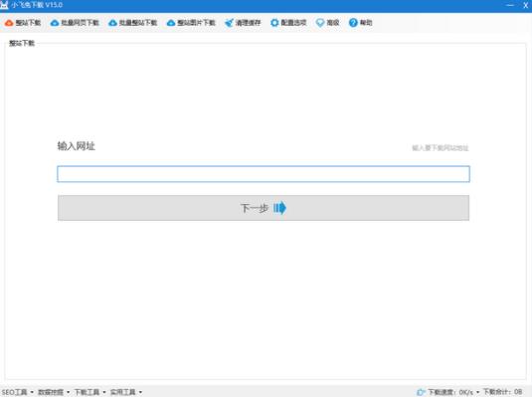This screenshot has width=532, height=397.
Task: Click the 清理缓存 broom icon
Action: pyautogui.click(x=229, y=23)
